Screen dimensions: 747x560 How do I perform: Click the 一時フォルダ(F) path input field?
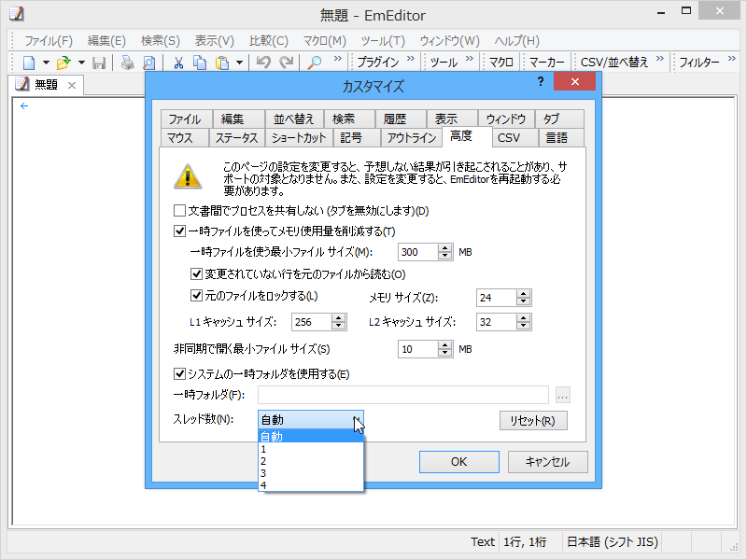pos(403,395)
